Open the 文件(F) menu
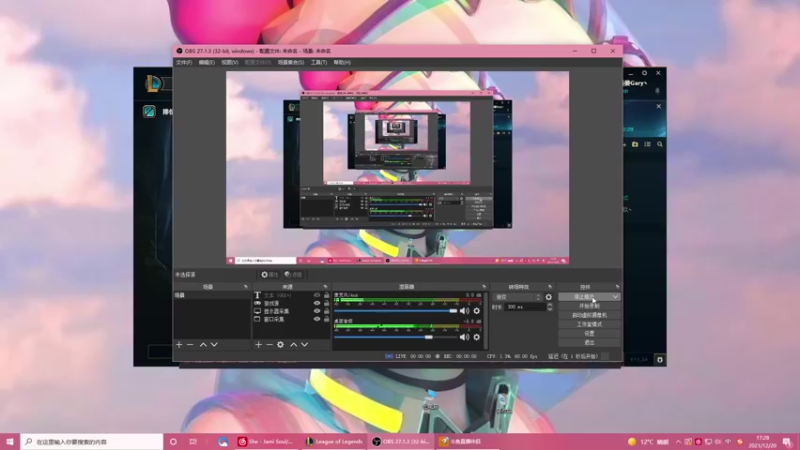 [184, 62]
